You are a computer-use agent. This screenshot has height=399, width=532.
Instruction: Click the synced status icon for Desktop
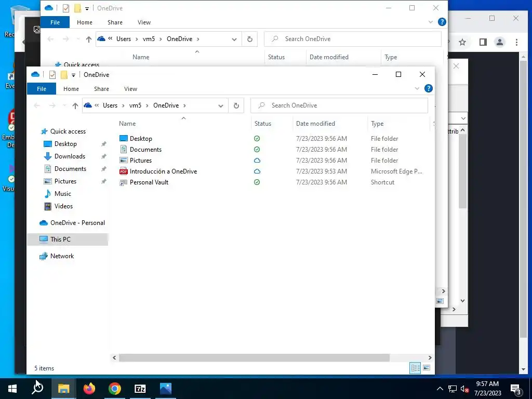coord(257,138)
